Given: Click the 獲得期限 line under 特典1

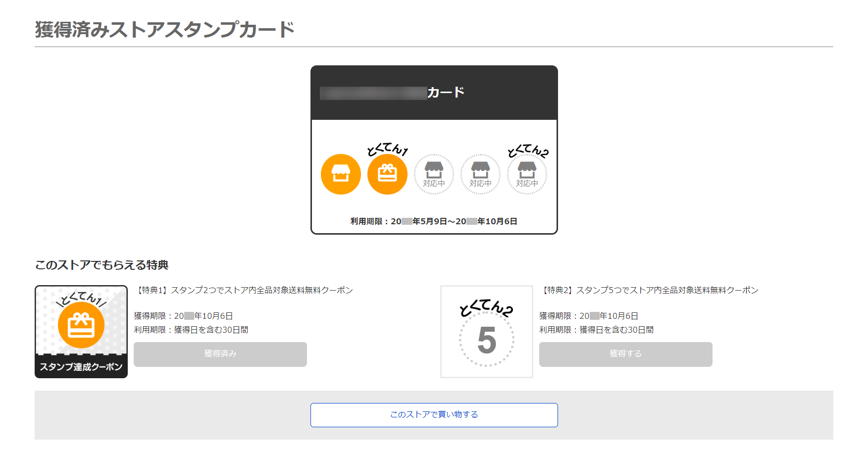Looking at the screenshot, I should [183, 316].
